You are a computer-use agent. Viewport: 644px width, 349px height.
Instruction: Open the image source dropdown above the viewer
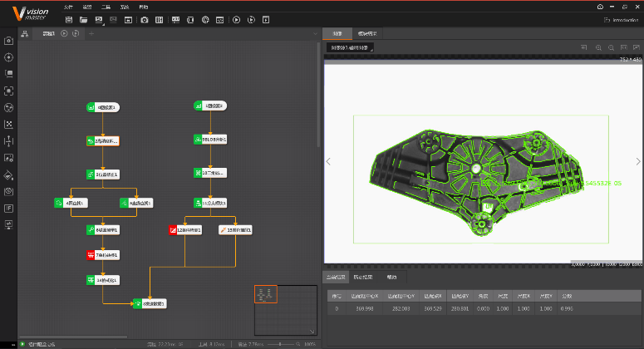coord(351,48)
